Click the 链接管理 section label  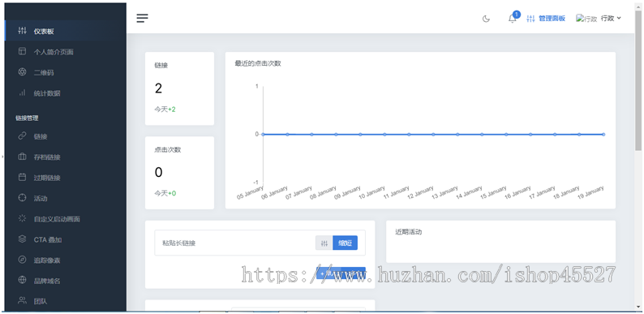(27, 118)
